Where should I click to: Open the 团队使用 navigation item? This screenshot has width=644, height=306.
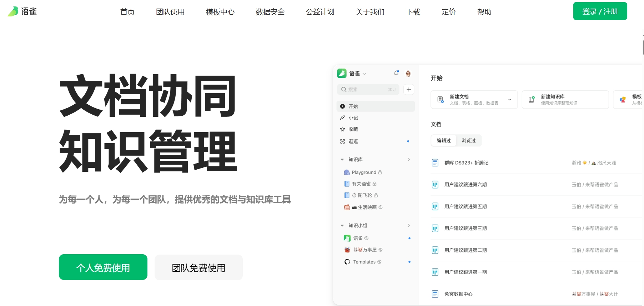pyautogui.click(x=170, y=12)
